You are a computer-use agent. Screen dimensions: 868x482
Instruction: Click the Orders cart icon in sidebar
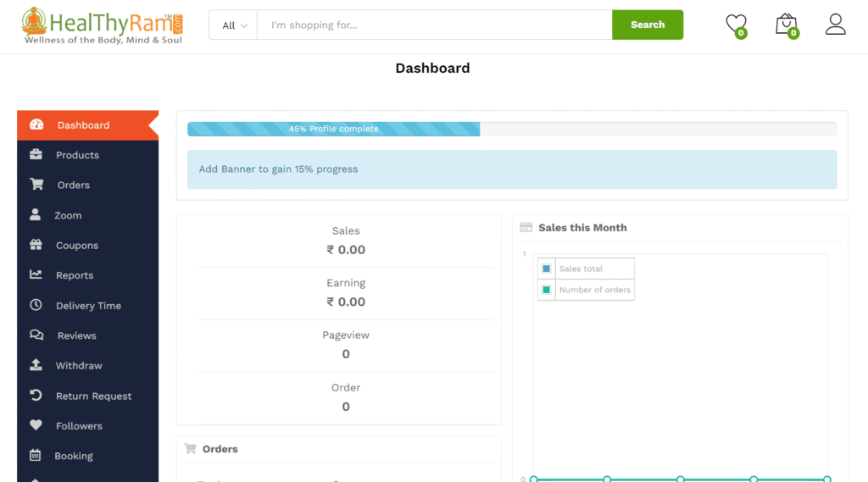point(36,185)
